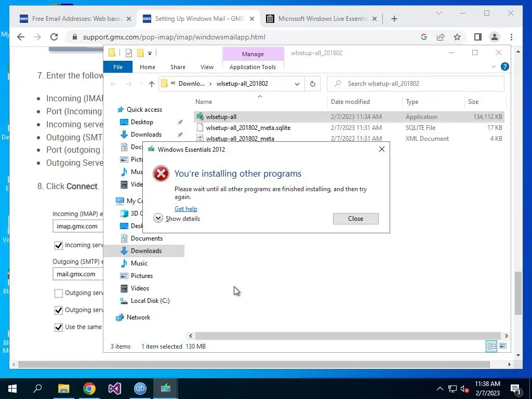The width and height of the screenshot is (532, 399).
Task: Switch to the Share ribbon tab
Action: 178,67
